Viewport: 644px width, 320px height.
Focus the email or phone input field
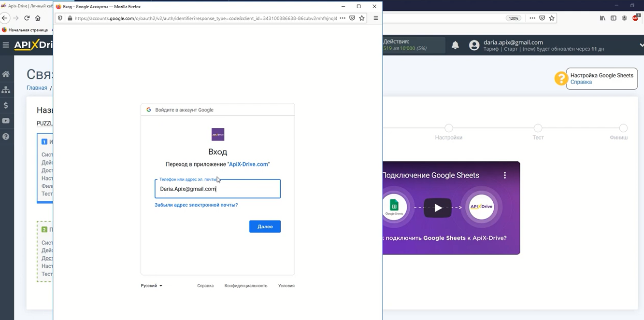[x=217, y=189]
